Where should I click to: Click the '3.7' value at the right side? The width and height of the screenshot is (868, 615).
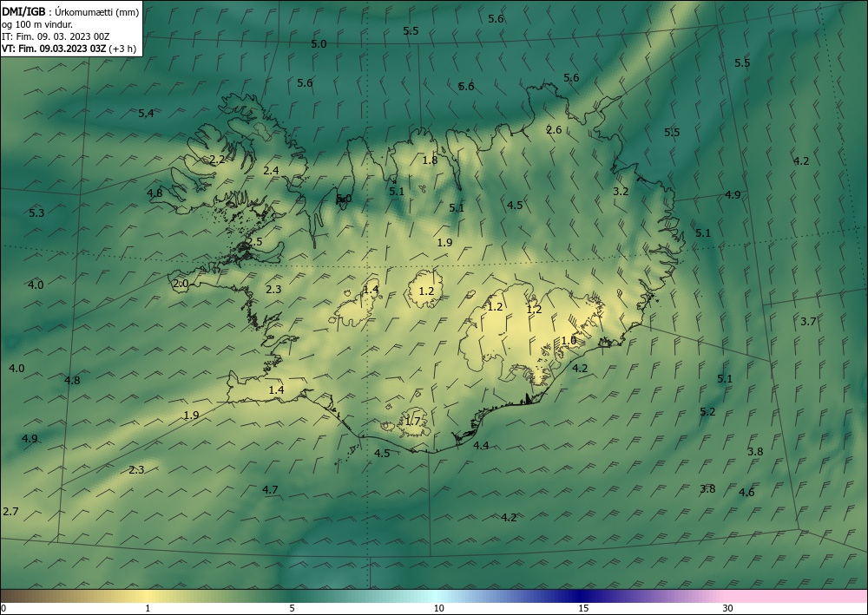point(808,321)
